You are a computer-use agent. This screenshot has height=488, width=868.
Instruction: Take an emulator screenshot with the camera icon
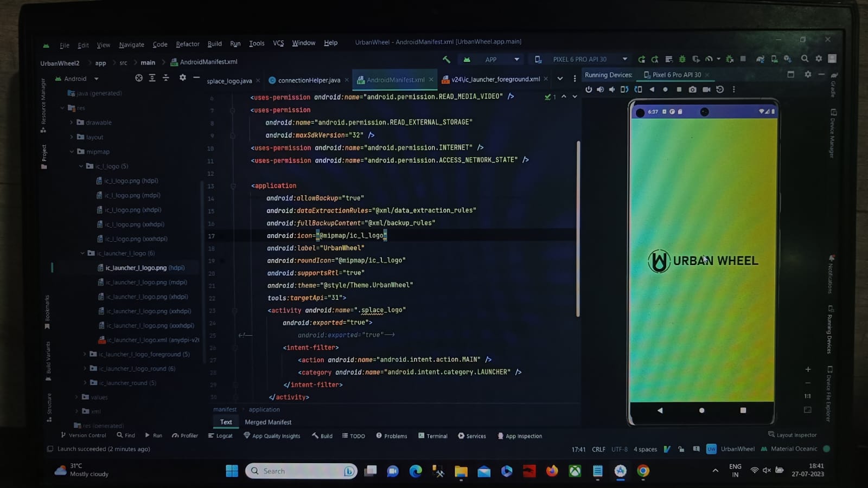point(693,89)
